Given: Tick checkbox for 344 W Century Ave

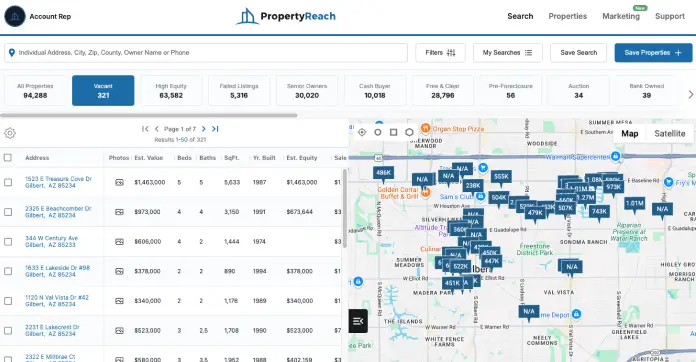Looking at the screenshot, I should click(8, 242).
